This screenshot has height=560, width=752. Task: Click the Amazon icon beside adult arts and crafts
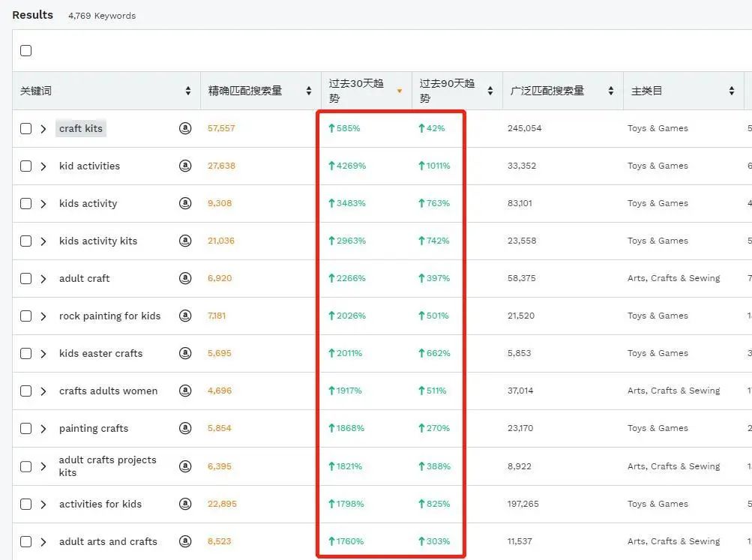[185, 541]
